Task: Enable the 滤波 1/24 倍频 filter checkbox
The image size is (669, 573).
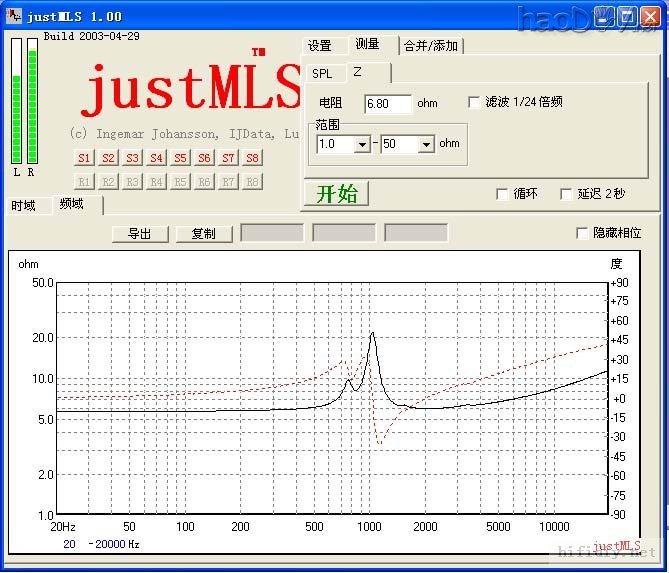Action: 475,102
